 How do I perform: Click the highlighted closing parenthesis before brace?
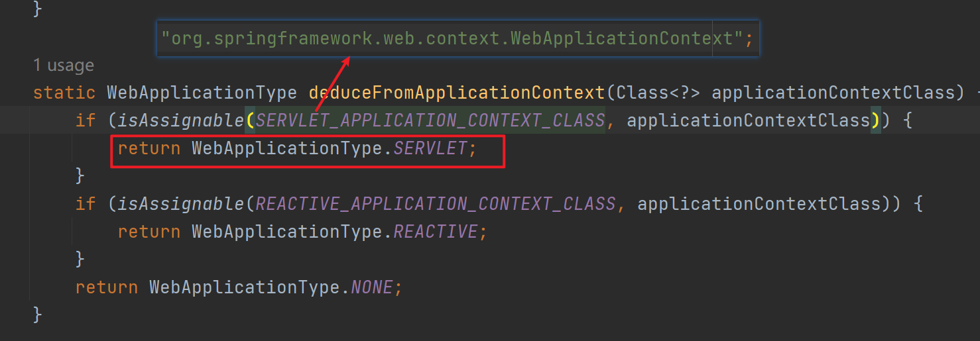875,121
